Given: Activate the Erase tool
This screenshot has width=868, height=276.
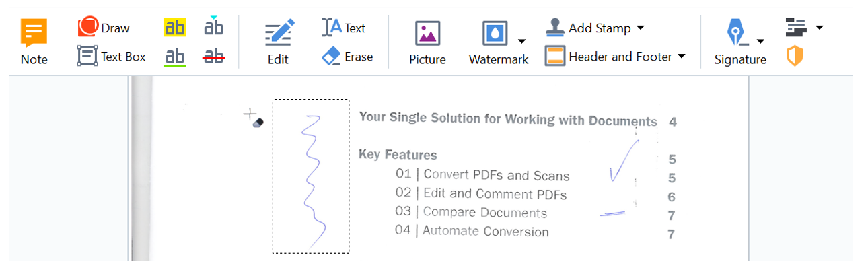Looking at the screenshot, I should (x=347, y=57).
